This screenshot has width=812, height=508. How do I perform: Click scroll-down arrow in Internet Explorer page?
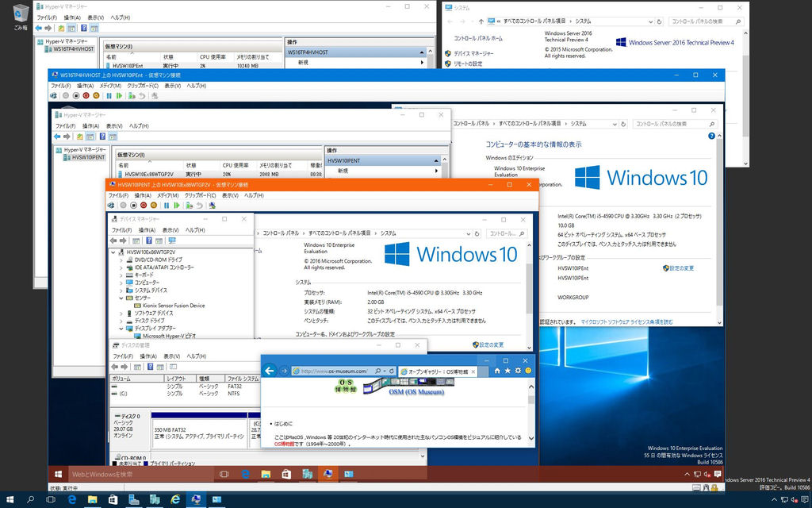530,438
